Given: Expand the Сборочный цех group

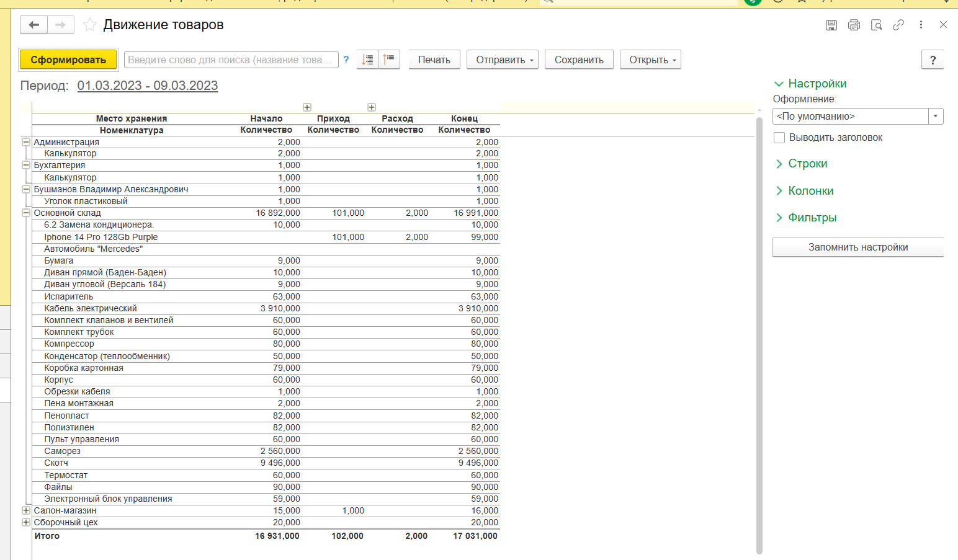Looking at the screenshot, I should click(26, 522).
